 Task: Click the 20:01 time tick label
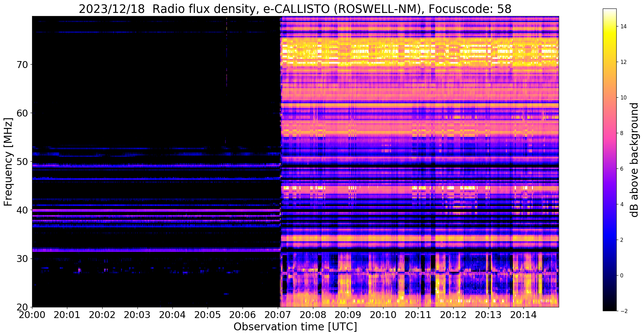pos(67,314)
